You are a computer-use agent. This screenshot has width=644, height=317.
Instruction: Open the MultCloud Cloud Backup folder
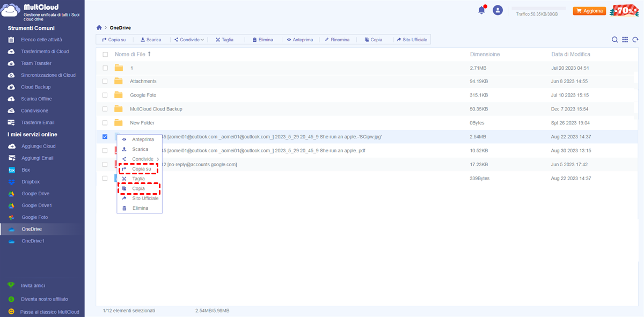(156, 109)
